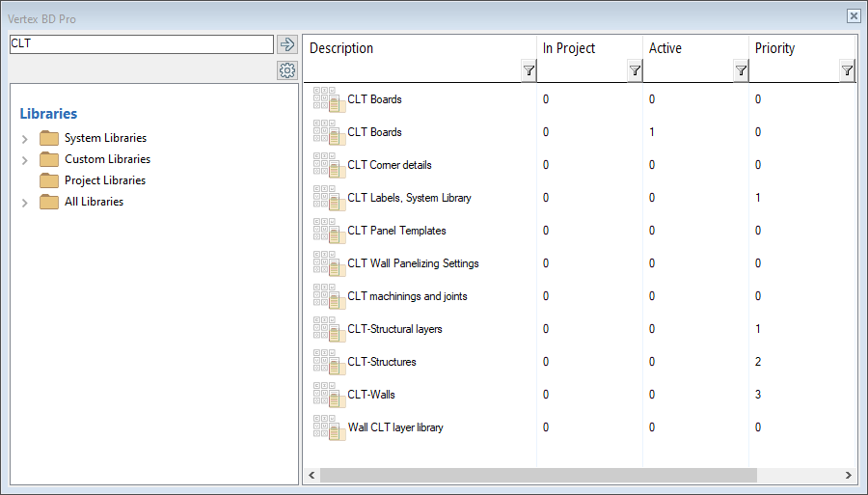Open the In Project column filter
The width and height of the screenshot is (868, 495).
tap(635, 70)
